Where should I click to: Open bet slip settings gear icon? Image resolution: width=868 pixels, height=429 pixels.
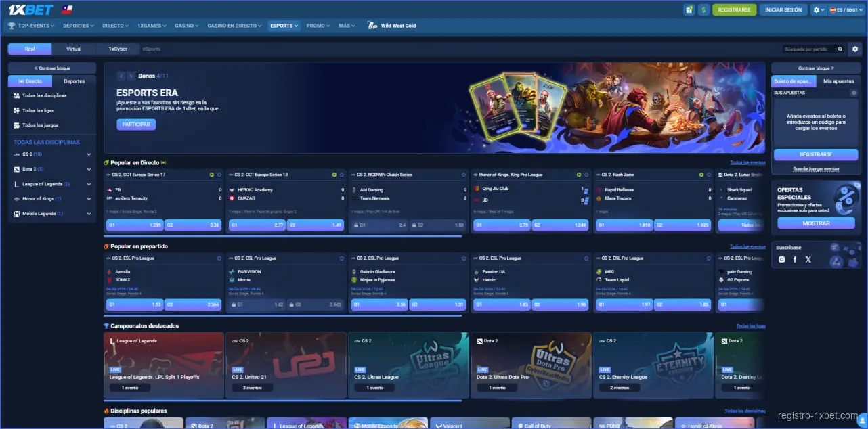point(854,93)
